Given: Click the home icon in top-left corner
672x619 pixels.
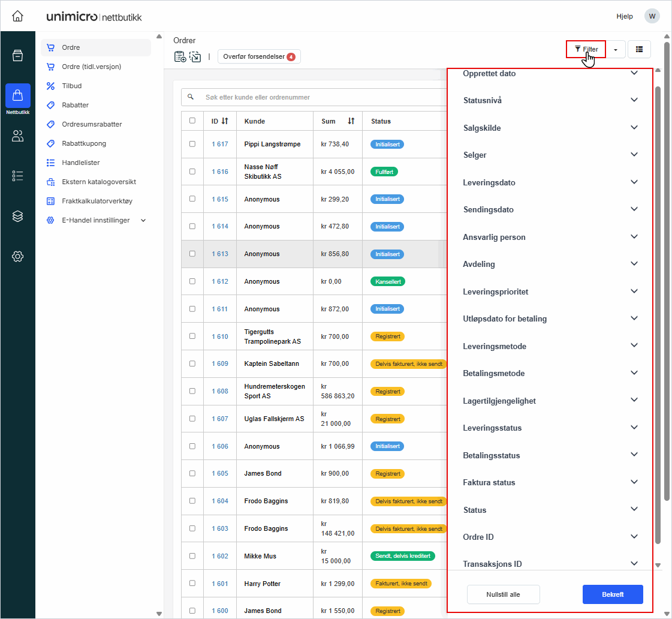Looking at the screenshot, I should click(x=18, y=16).
